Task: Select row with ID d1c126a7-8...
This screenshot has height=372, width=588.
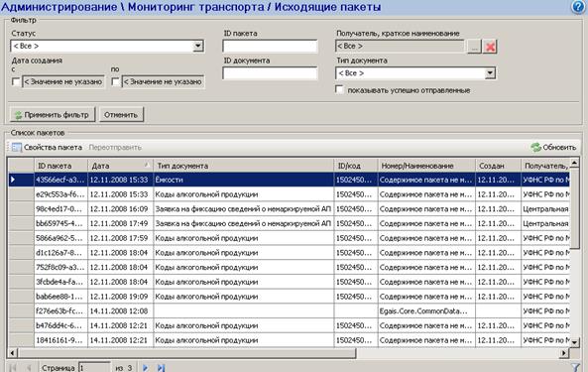Action: click(289, 253)
